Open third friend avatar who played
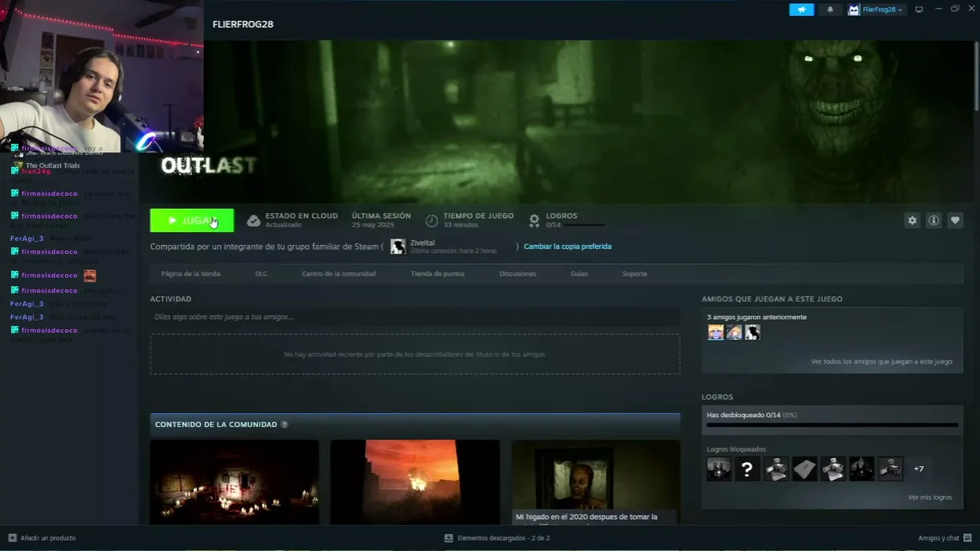980x551 pixels. click(x=753, y=332)
